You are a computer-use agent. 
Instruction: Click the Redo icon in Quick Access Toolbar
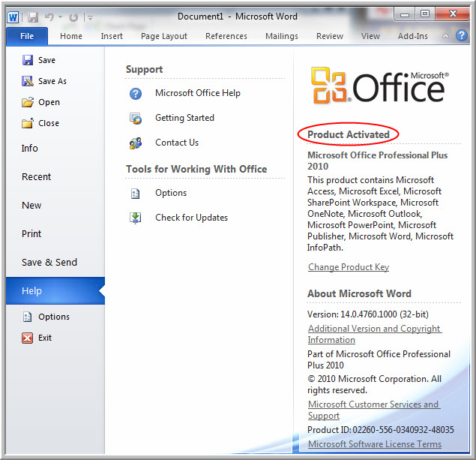[x=73, y=17]
